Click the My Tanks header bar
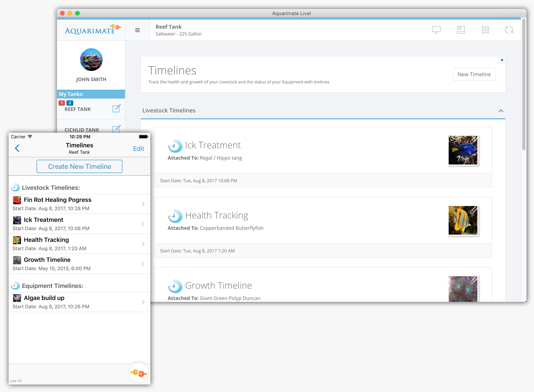 click(91, 94)
